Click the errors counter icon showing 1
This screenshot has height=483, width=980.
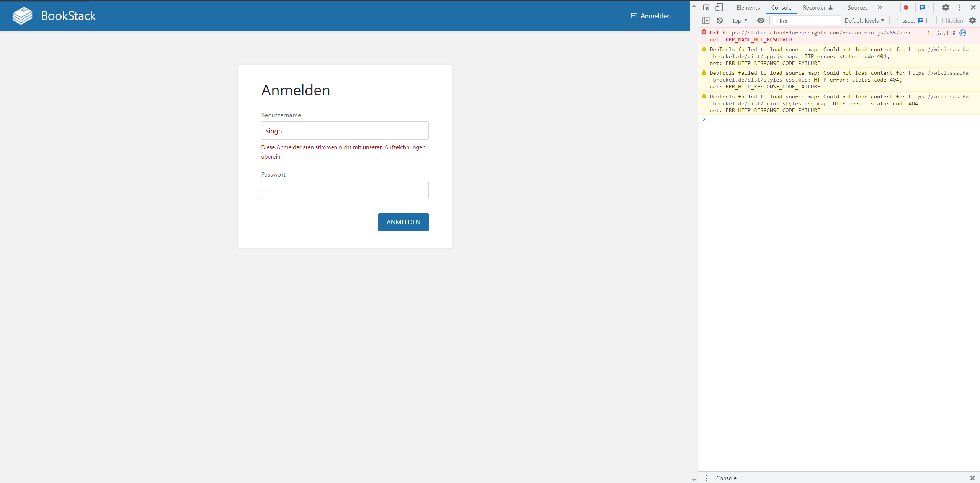[x=907, y=7]
